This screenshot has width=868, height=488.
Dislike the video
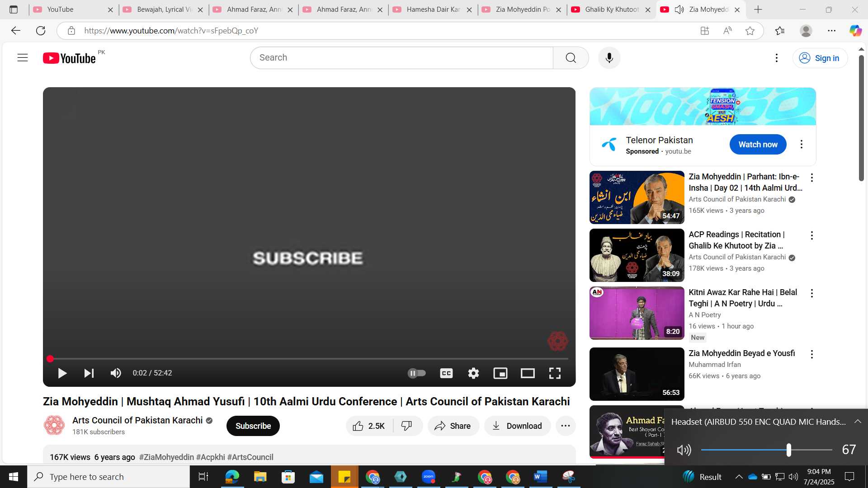[407, 426]
